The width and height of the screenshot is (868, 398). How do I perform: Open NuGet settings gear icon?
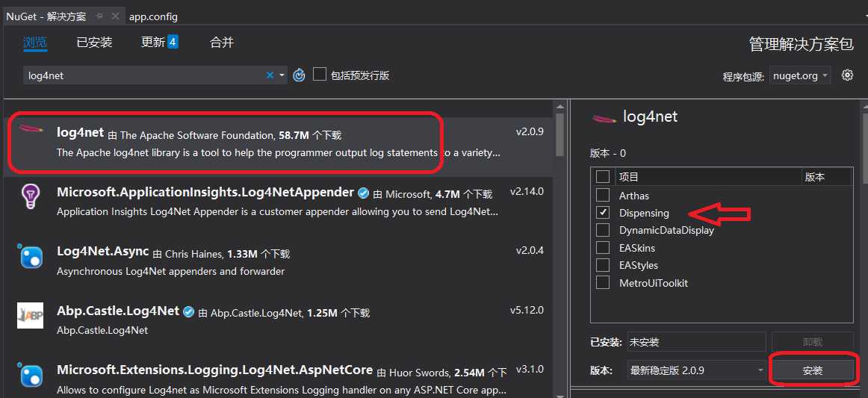pyautogui.click(x=847, y=75)
